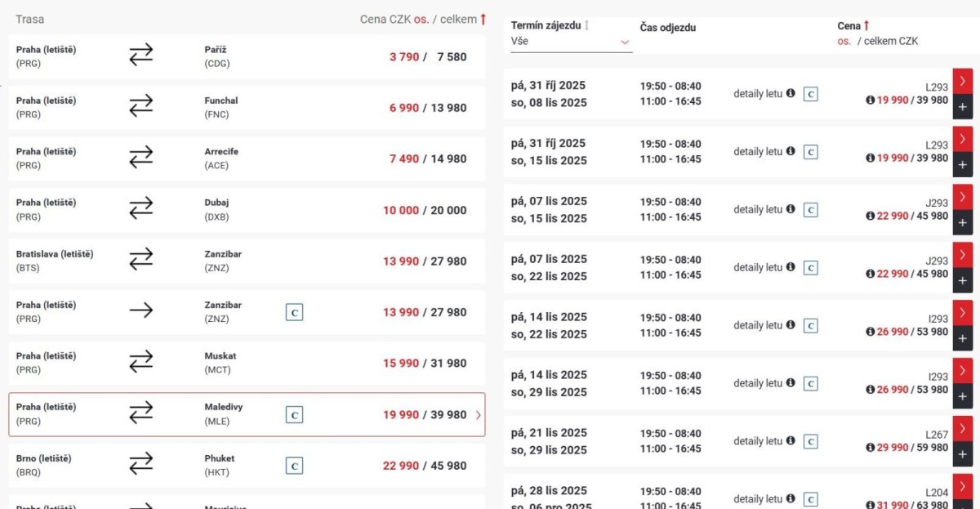Toggle sort by 'Termín zájezdu' column
Viewport: 980px width, 509px height.
point(586,25)
